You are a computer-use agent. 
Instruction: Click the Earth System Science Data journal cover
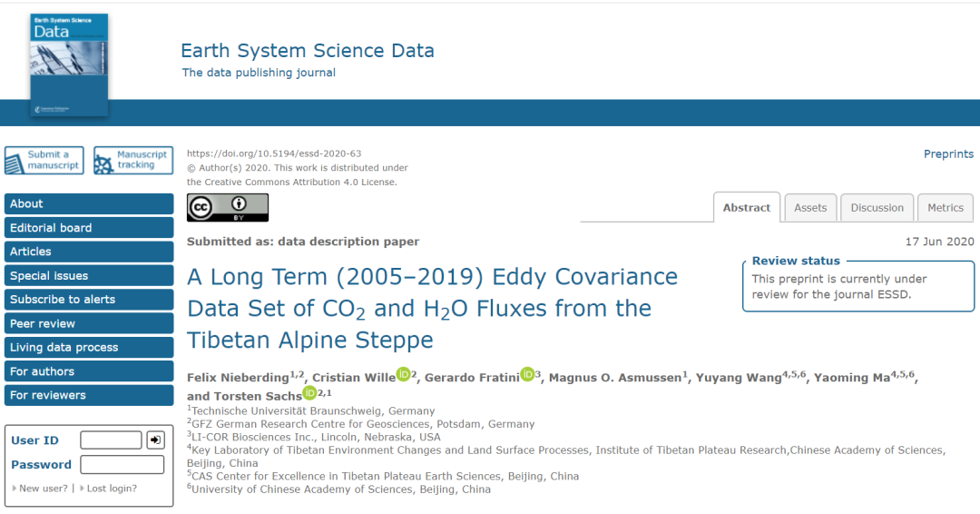click(x=69, y=64)
